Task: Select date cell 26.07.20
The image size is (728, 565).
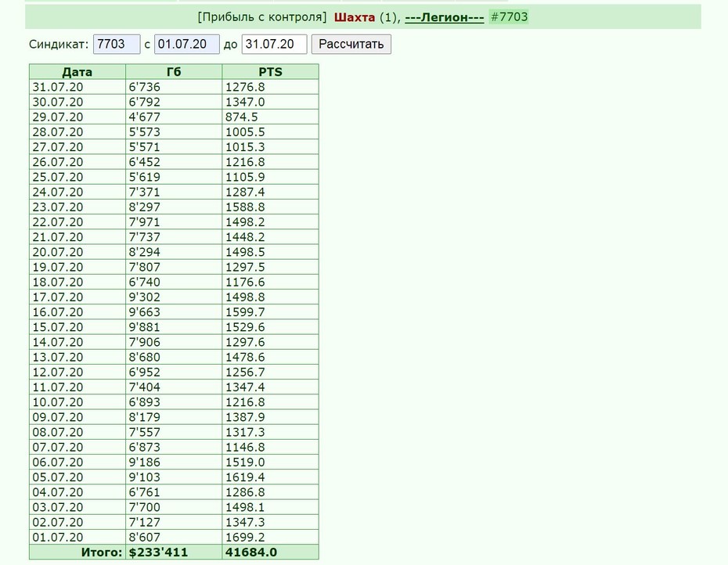Action: [58, 162]
